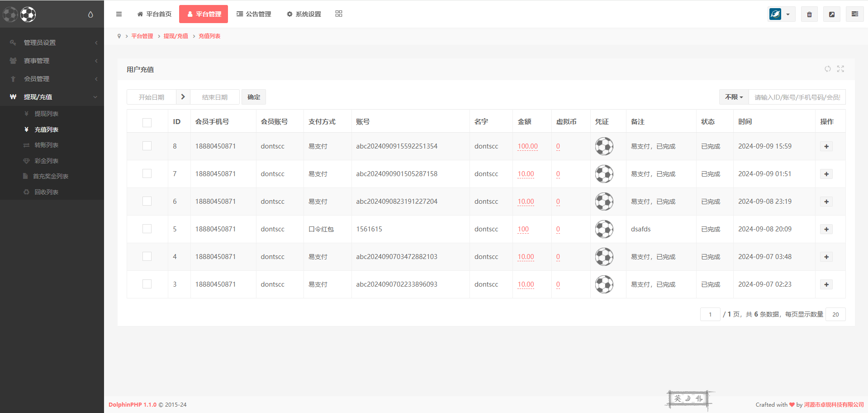The image size is (868, 413).
Task: Open the 不限 filter dropdown
Action: coord(734,97)
